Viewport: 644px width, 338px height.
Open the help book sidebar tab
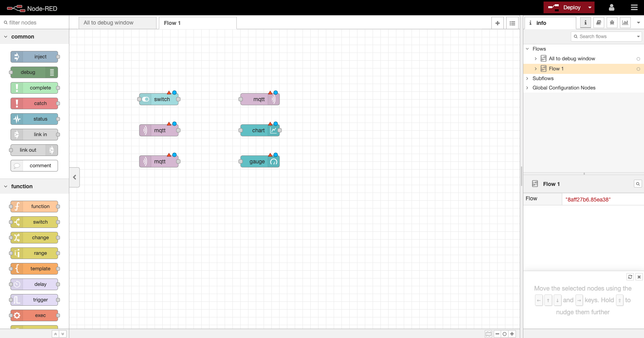pos(598,23)
